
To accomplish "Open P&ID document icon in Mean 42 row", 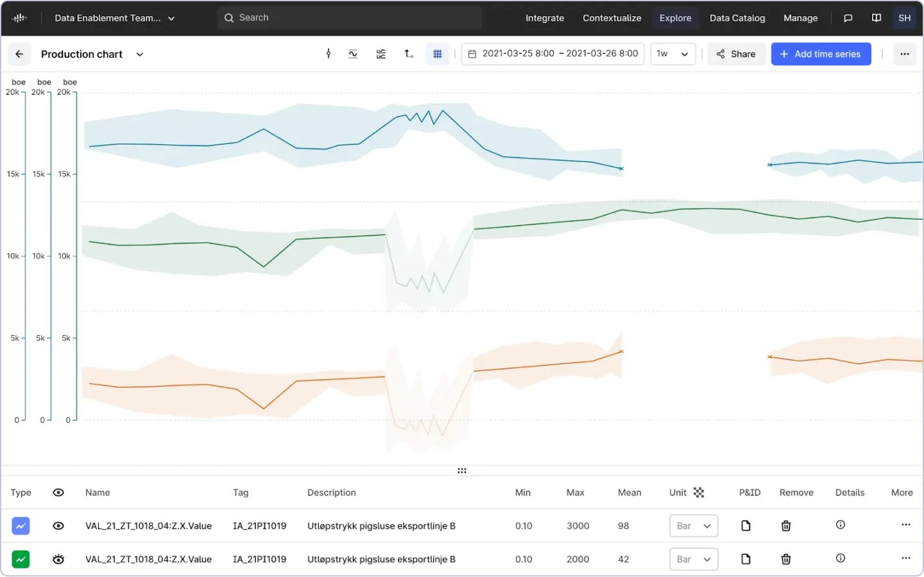I will pos(746,559).
